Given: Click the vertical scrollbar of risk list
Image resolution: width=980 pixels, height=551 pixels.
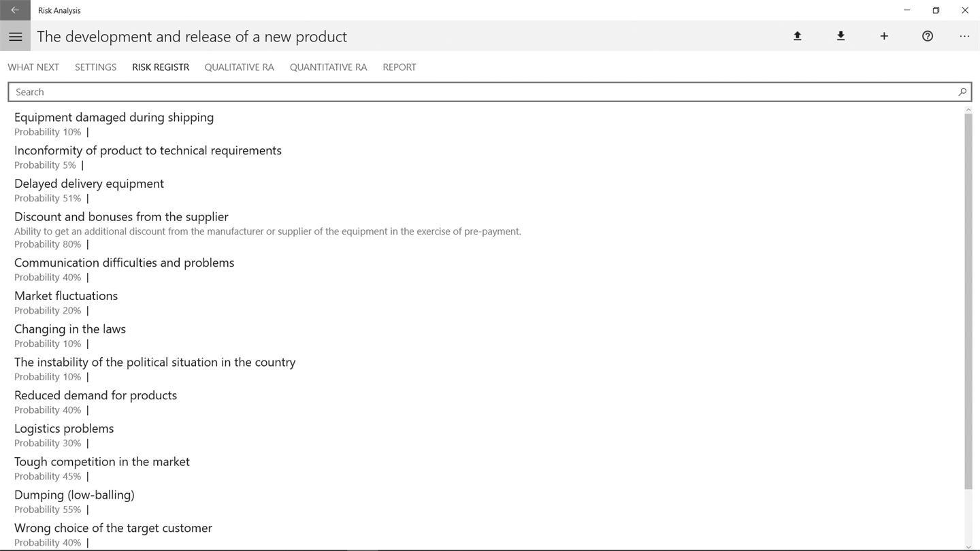Looking at the screenshot, I should click(968, 299).
